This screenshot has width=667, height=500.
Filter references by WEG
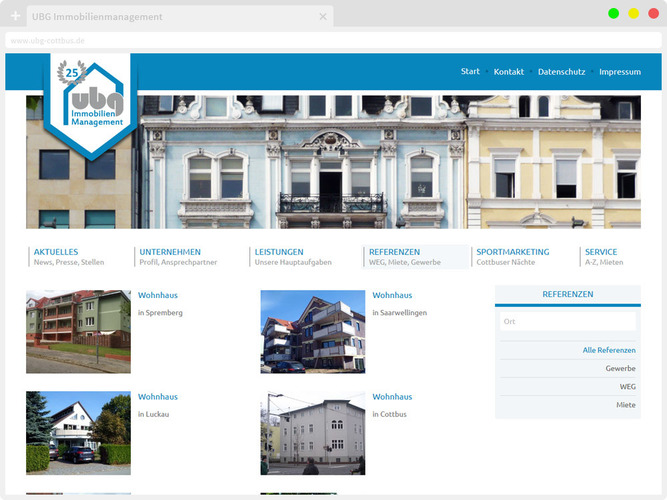[x=627, y=386]
